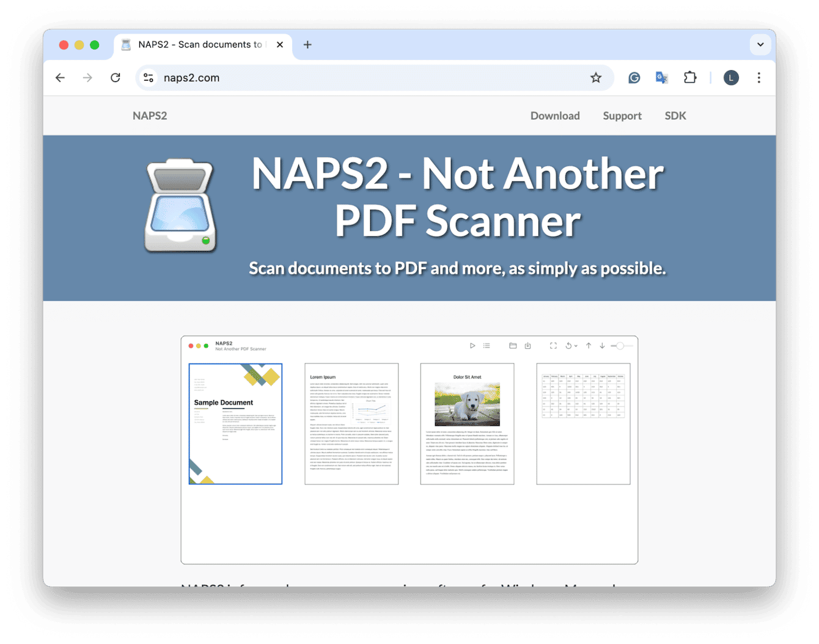819x644 pixels.
Task: Move page down using the down arrow icon
Action: tap(602, 345)
